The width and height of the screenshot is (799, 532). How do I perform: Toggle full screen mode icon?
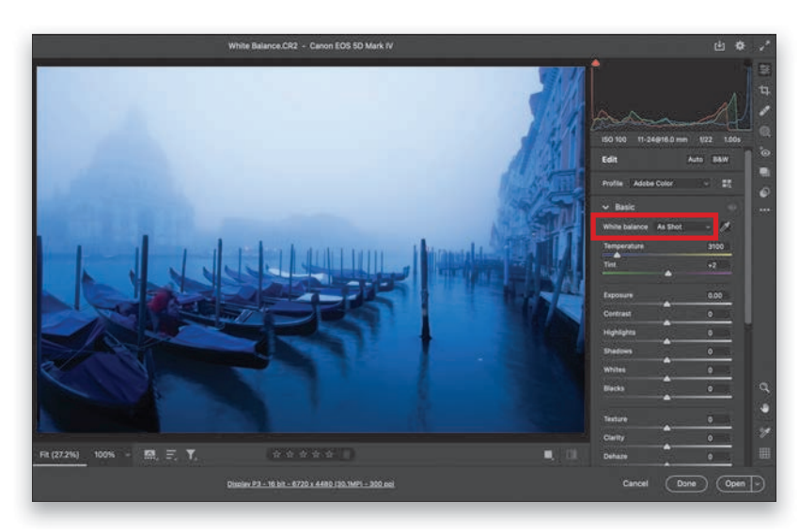763,45
